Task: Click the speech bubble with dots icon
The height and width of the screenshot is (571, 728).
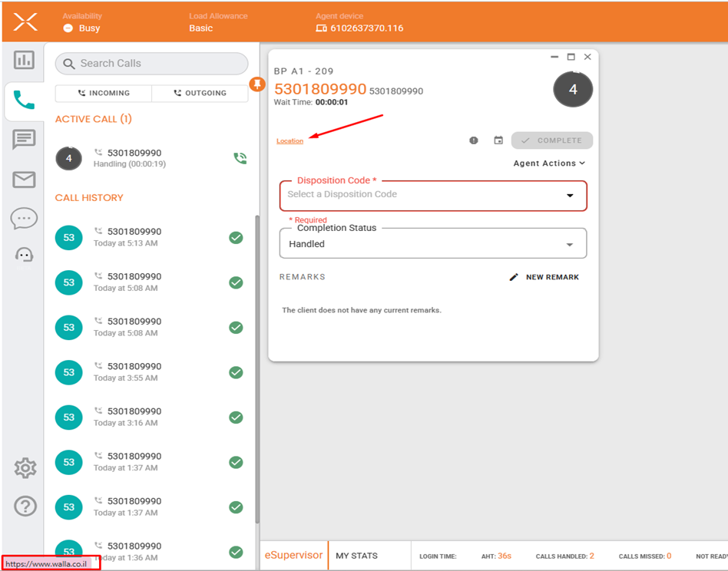Action: pyautogui.click(x=24, y=219)
